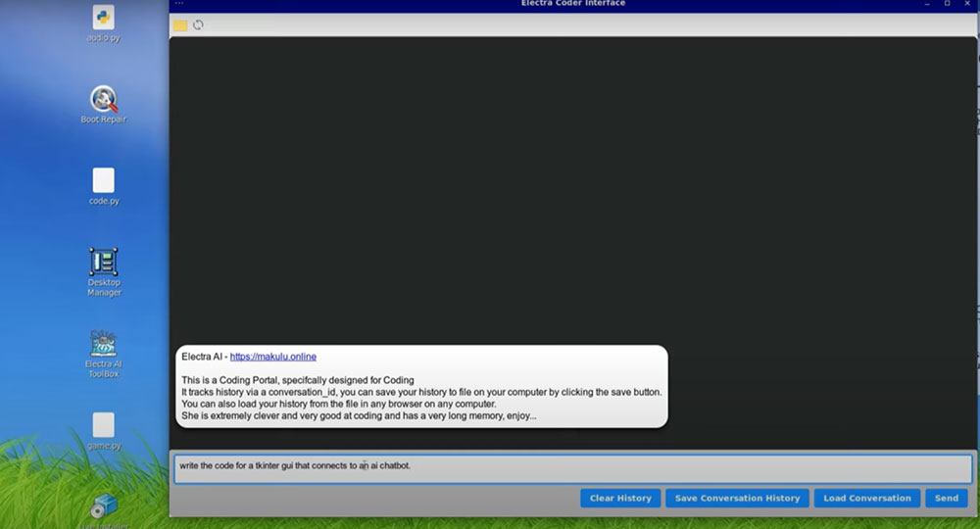Click the Clear History button

point(620,498)
